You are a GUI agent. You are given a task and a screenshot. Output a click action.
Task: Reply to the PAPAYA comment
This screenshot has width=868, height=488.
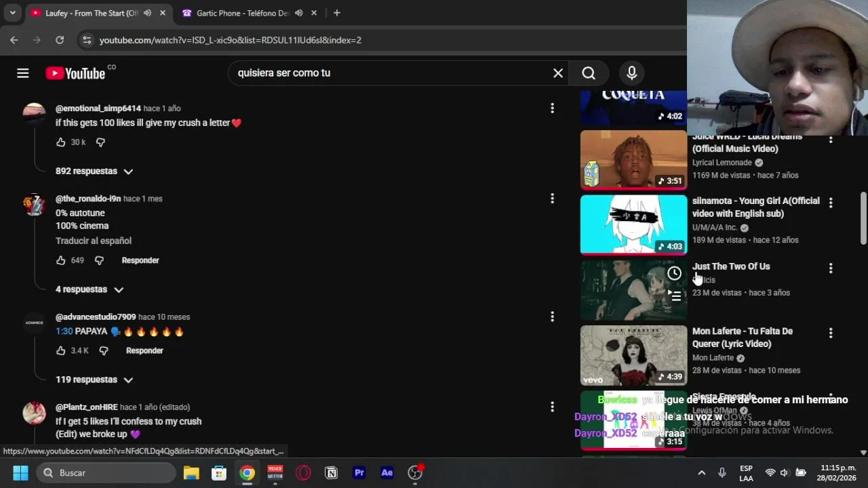pos(144,350)
